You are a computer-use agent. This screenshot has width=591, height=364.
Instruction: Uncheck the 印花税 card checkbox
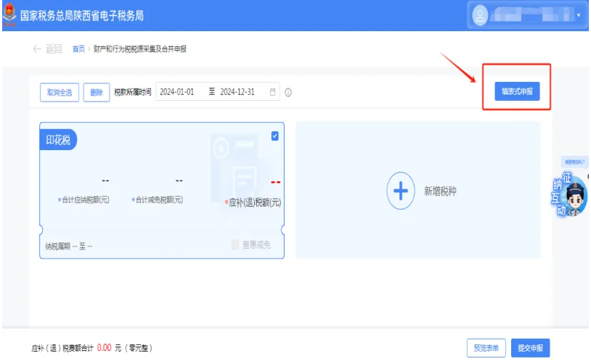pos(274,136)
